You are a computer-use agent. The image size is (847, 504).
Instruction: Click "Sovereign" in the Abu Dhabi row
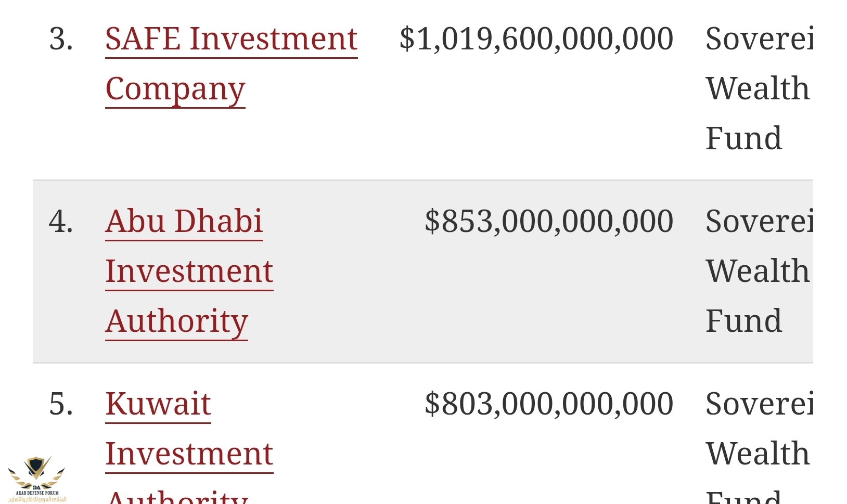[759, 222]
